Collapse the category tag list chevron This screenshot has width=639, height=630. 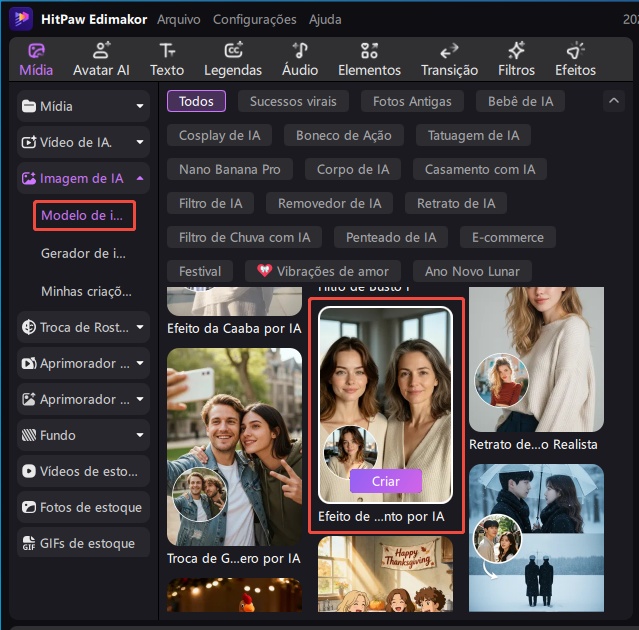pyautogui.click(x=613, y=100)
